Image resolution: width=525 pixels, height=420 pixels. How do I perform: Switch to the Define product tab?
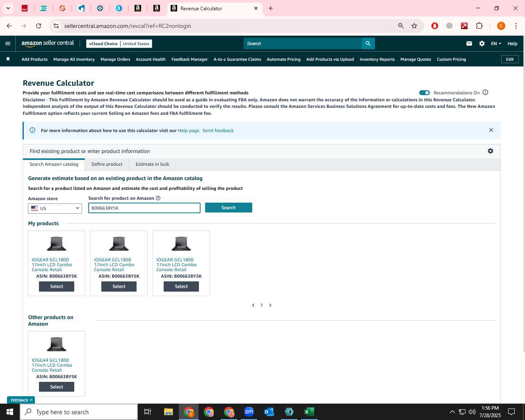coord(107,164)
